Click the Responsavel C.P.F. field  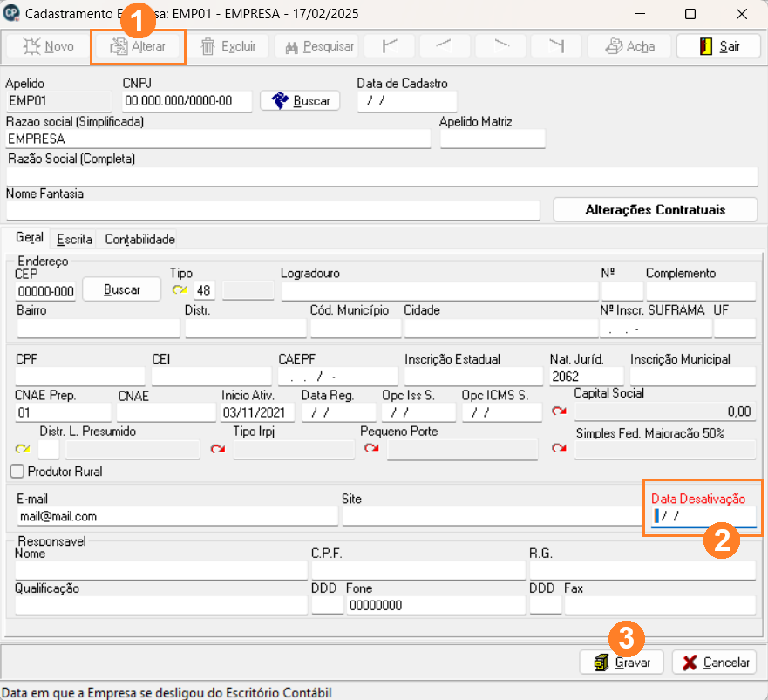point(418,571)
